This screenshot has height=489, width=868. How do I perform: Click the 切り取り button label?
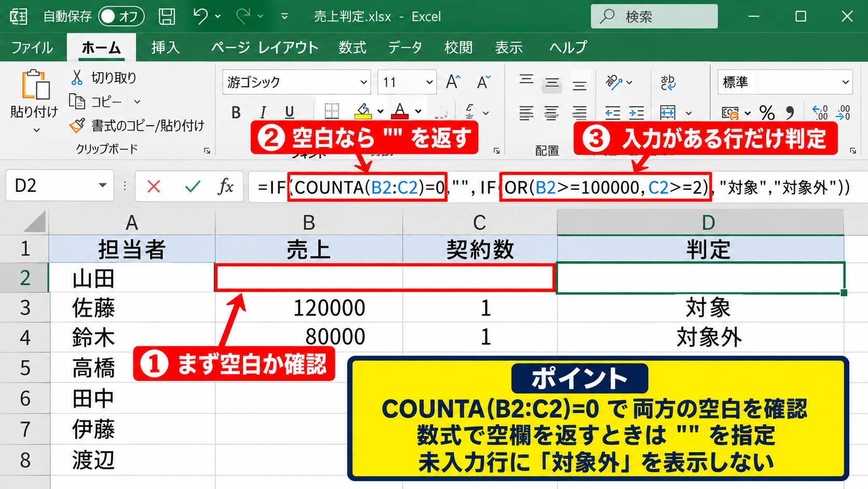click(114, 77)
